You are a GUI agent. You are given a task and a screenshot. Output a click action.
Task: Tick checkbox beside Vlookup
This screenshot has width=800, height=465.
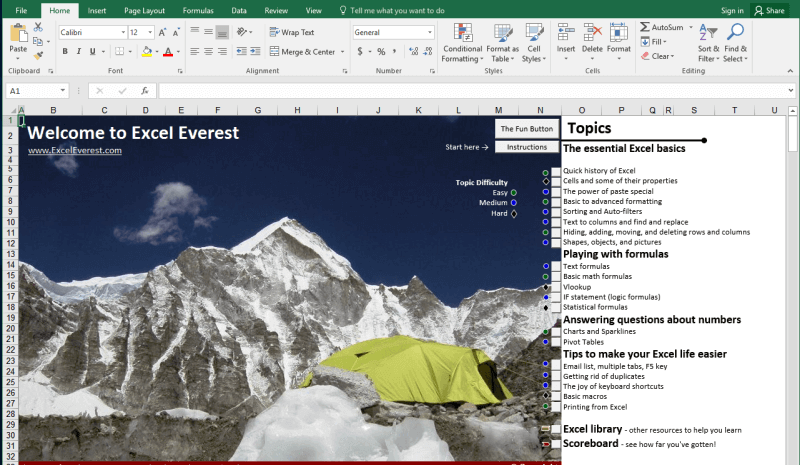pos(556,287)
